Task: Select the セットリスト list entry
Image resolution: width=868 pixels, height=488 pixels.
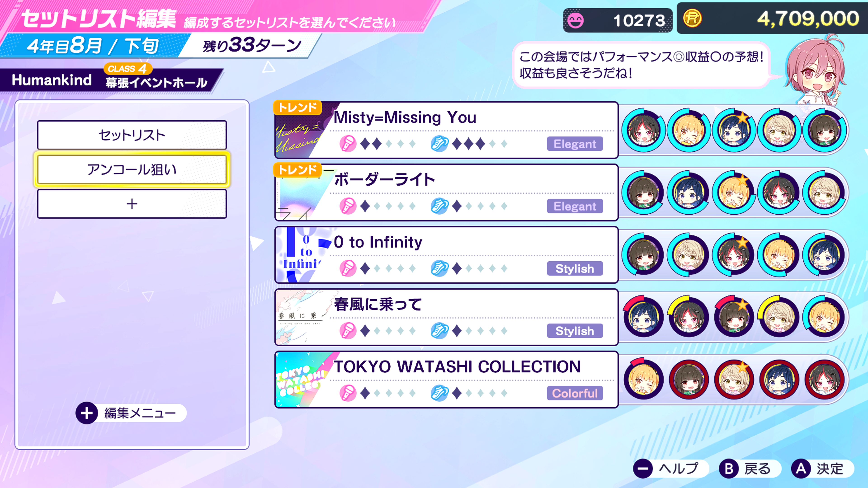Action: pos(132,135)
